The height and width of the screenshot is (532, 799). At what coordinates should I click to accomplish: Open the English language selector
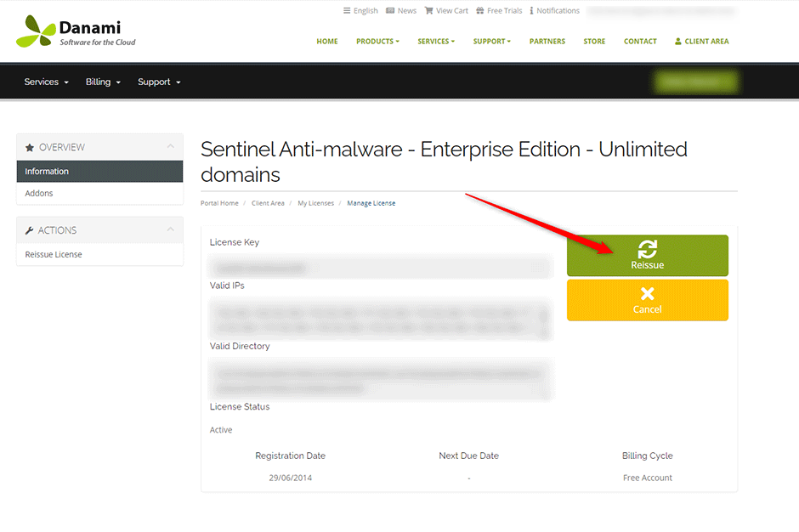point(360,11)
